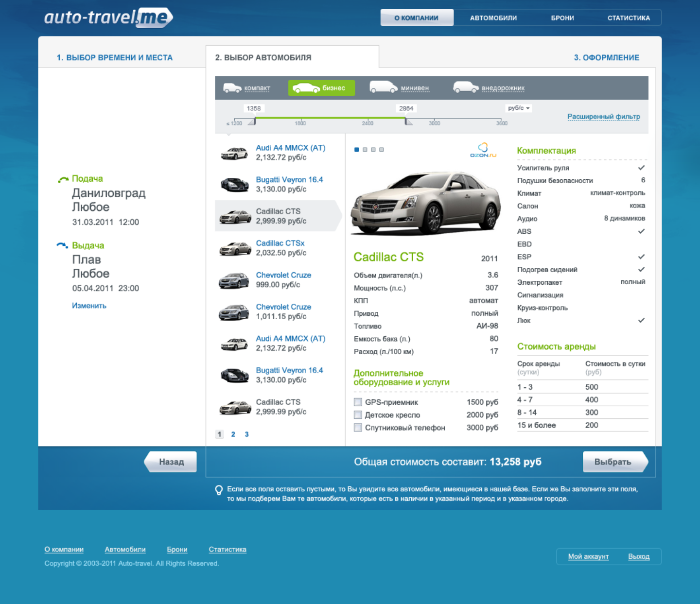Click the Выдача return arrow icon
This screenshot has width=700, height=604.
tap(62, 245)
